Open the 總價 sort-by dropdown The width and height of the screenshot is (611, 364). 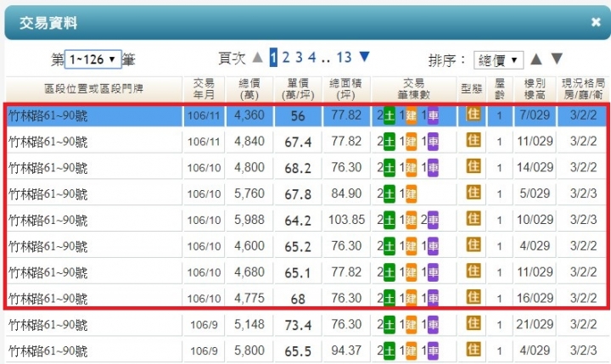[498, 60]
